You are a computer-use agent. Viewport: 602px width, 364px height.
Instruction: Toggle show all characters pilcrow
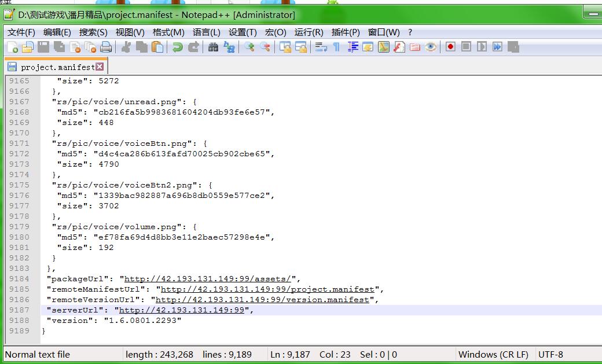click(336, 47)
